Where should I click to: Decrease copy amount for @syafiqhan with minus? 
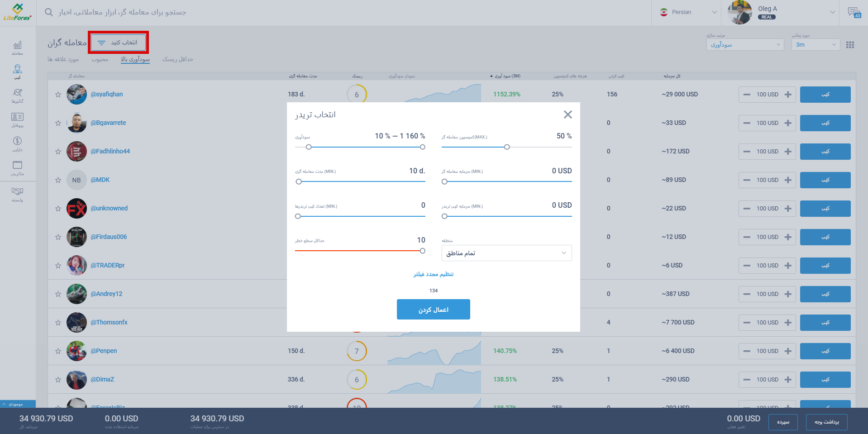[x=747, y=95]
